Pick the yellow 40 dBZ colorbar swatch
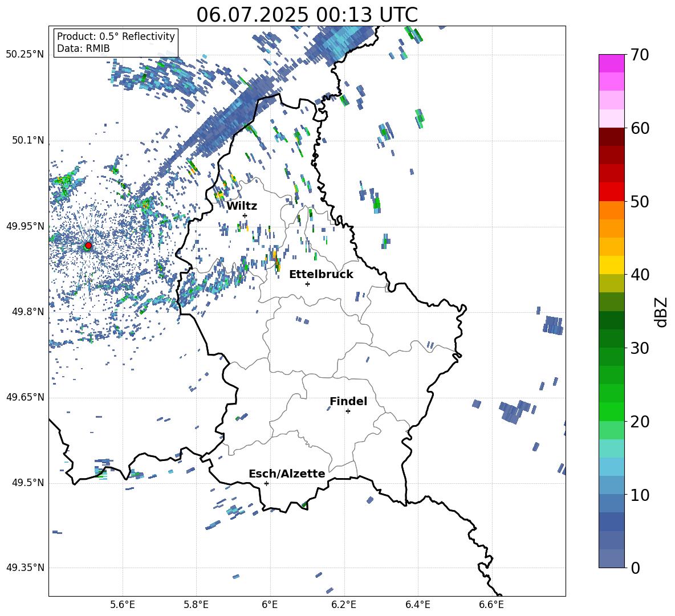The image size is (675, 616). tap(612, 265)
